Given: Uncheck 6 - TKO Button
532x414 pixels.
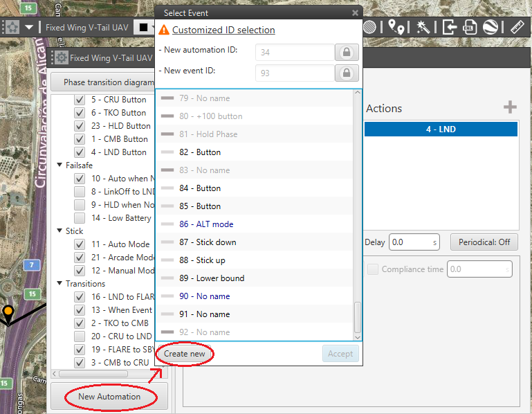Looking at the screenshot, I should [80, 113].
